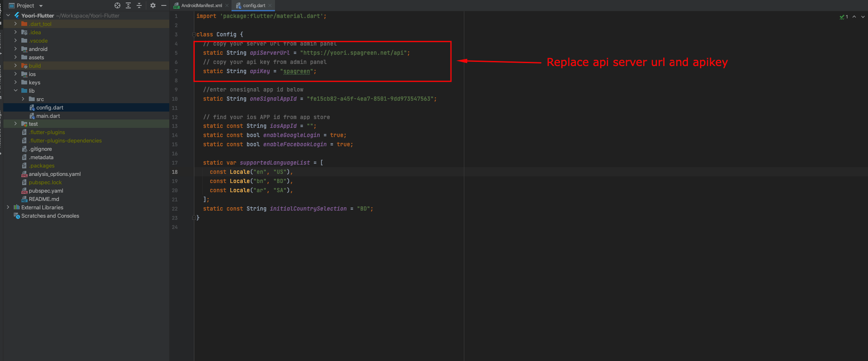Close the config.dart tab

[270, 5]
